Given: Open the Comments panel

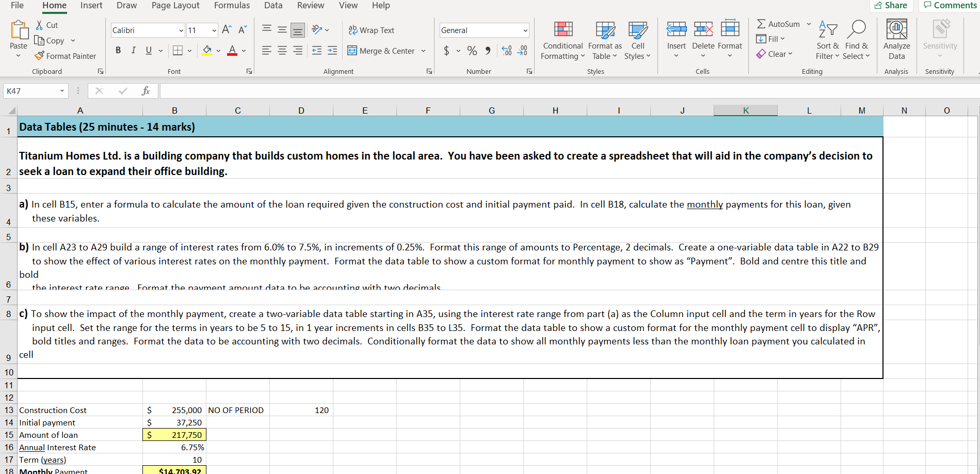Looking at the screenshot, I should coord(950,6).
